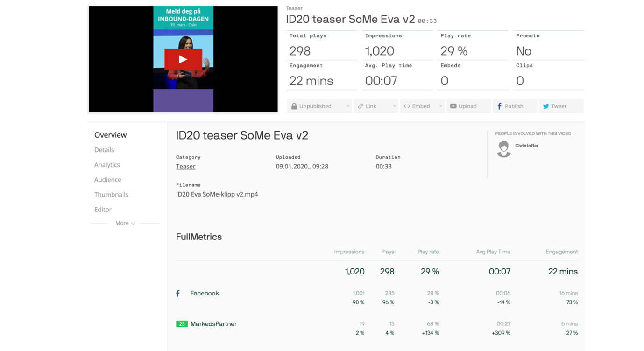This screenshot has width=644, height=351.
Task: Click the Embeds count stat
Action: [x=445, y=81]
